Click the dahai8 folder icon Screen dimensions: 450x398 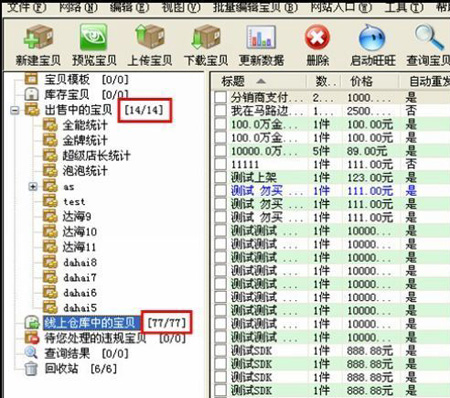(x=50, y=262)
